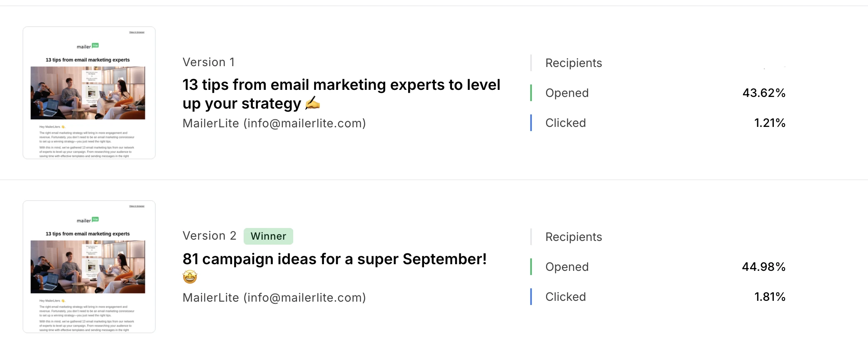The image size is (868, 347).
Task: Click the 1.21% clicked rate
Action: click(770, 123)
